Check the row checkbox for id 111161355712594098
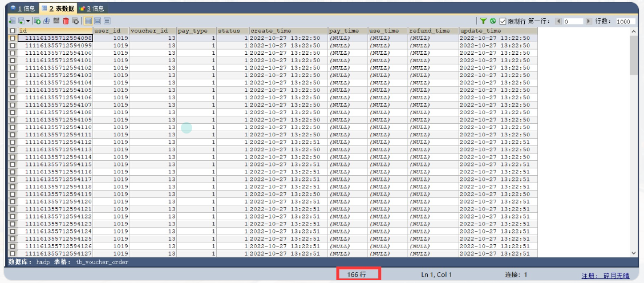Viewport: 644px width, 283px height. pyautogui.click(x=13, y=38)
